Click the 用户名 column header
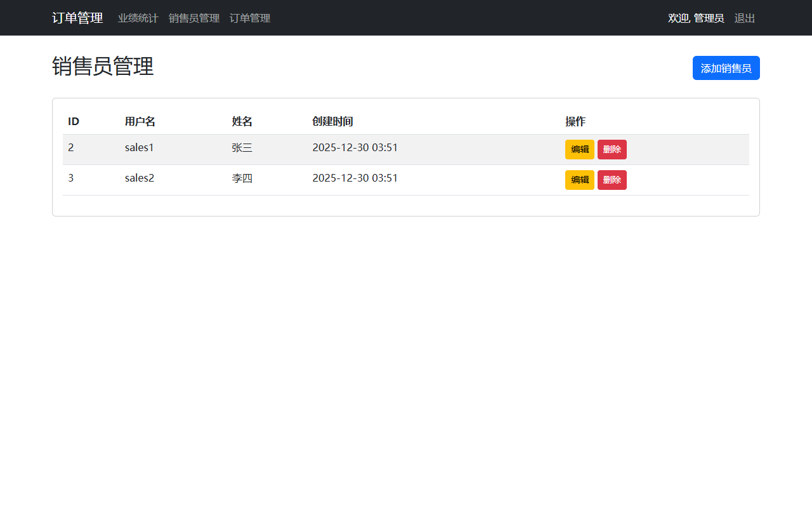Viewport: 812px width, 508px height. tap(140, 121)
